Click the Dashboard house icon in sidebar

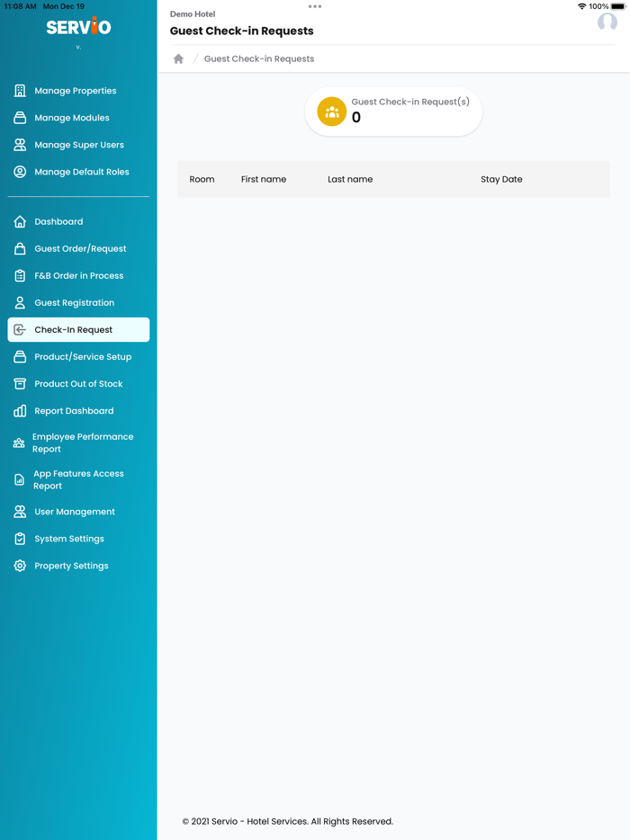pyautogui.click(x=20, y=221)
